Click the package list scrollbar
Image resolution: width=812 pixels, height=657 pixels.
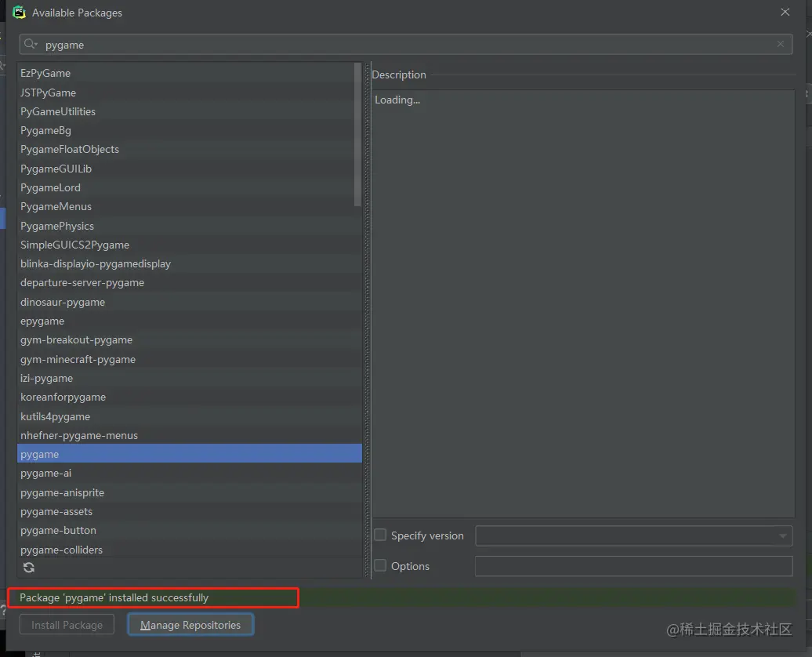(x=357, y=135)
